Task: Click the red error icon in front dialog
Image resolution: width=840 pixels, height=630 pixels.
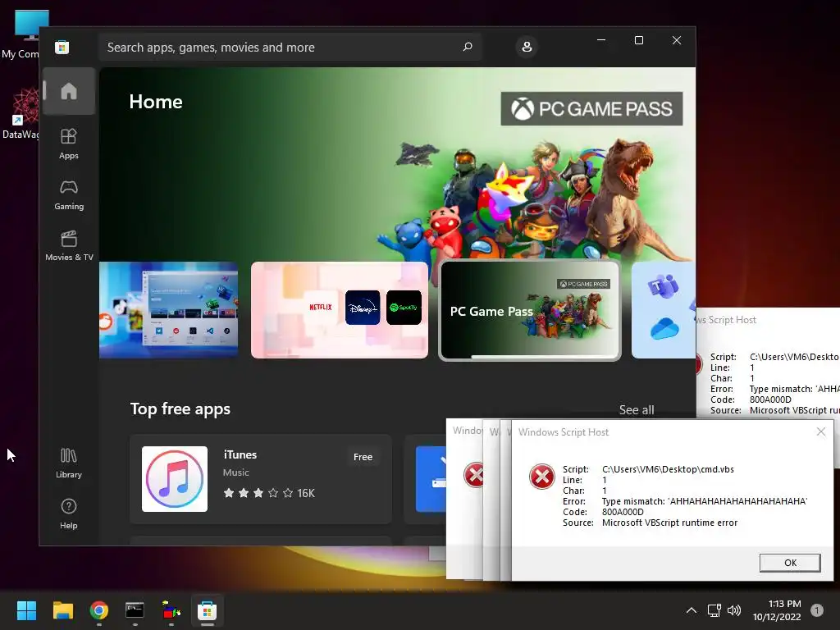Action: click(541, 477)
